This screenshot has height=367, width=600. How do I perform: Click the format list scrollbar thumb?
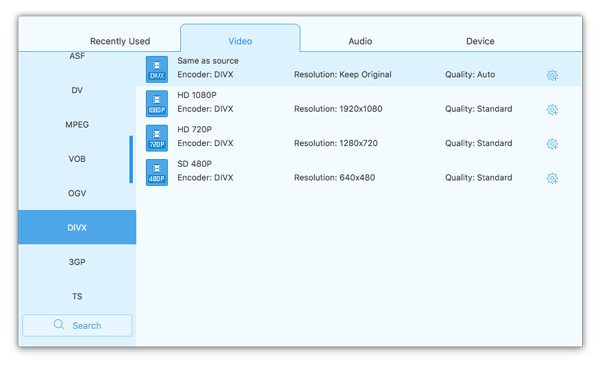coord(131,159)
